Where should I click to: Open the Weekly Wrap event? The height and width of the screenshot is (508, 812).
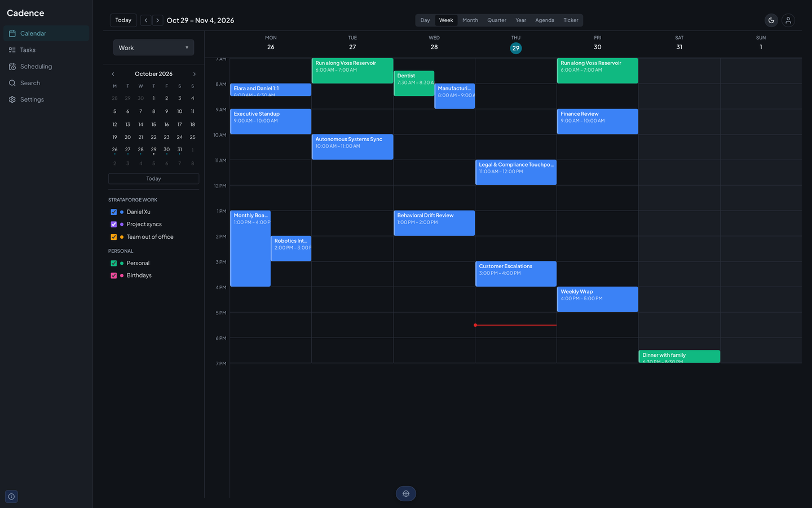tap(598, 299)
